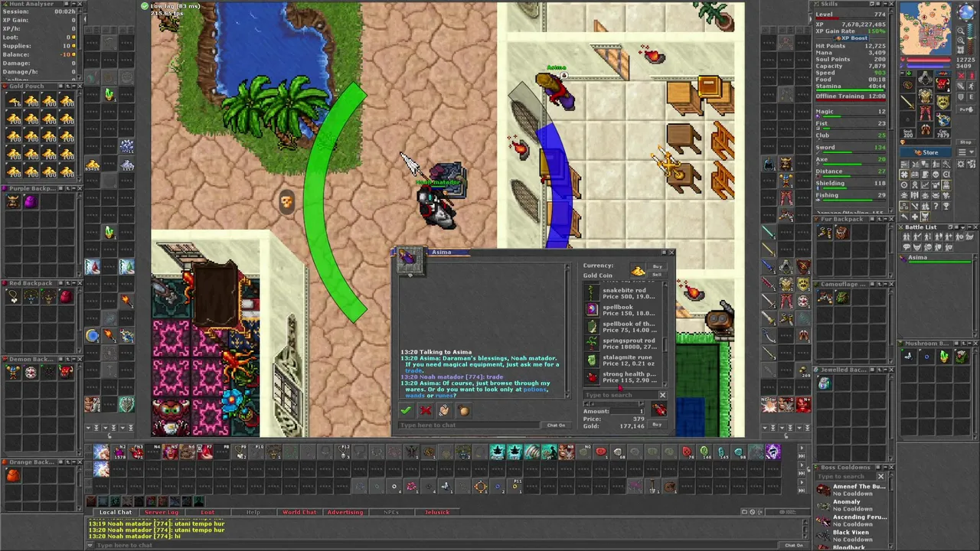Focus the Boss Cooldowns search field
The image size is (980, 551).
click(846, 477)
